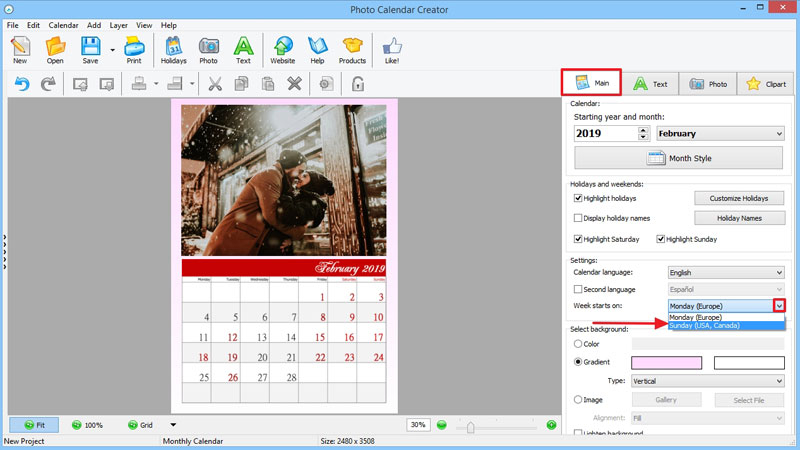Select the Color background radio button

[x=578, y=344]
